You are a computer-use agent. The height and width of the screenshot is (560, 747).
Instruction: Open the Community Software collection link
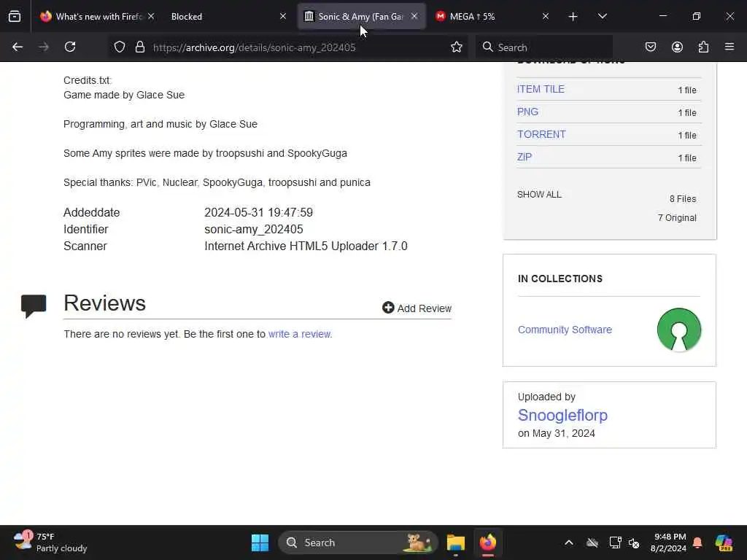(565, 330)
